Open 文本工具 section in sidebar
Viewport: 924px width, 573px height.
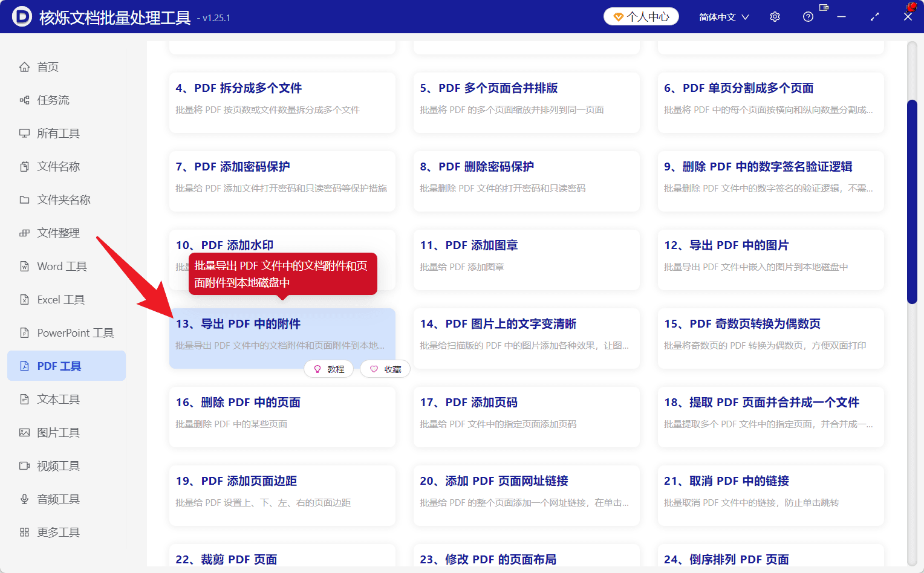[67, 400]
